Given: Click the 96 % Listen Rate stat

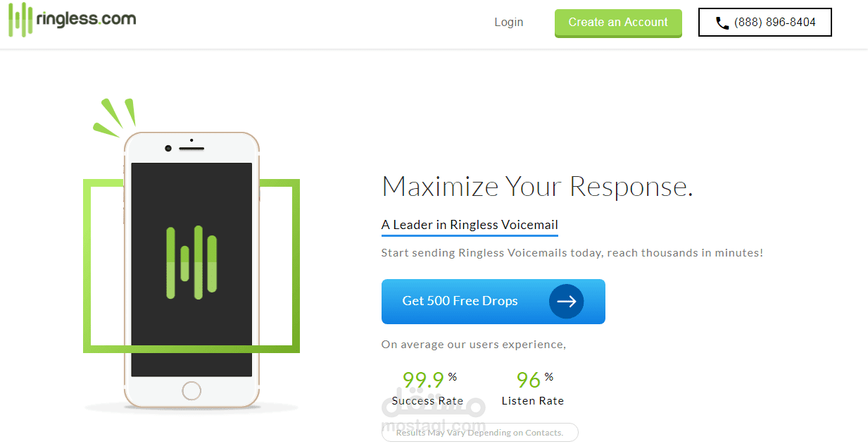Looking at the screenshot, I should tap(533, 389).
